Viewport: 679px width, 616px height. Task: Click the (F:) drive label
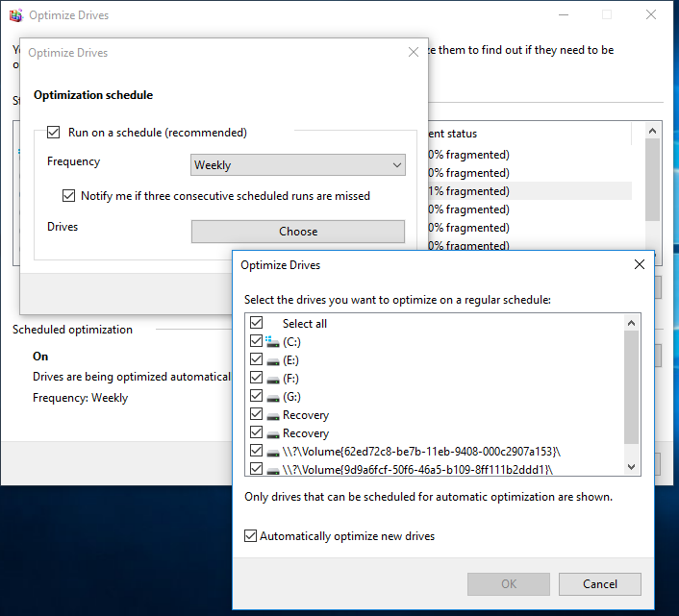click(290, 379)
